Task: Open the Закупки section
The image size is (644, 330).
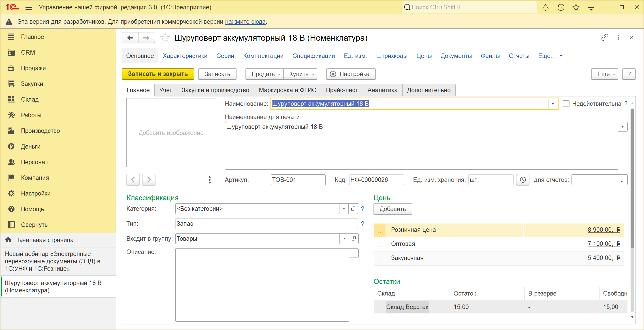Action: tap(58, 84)
